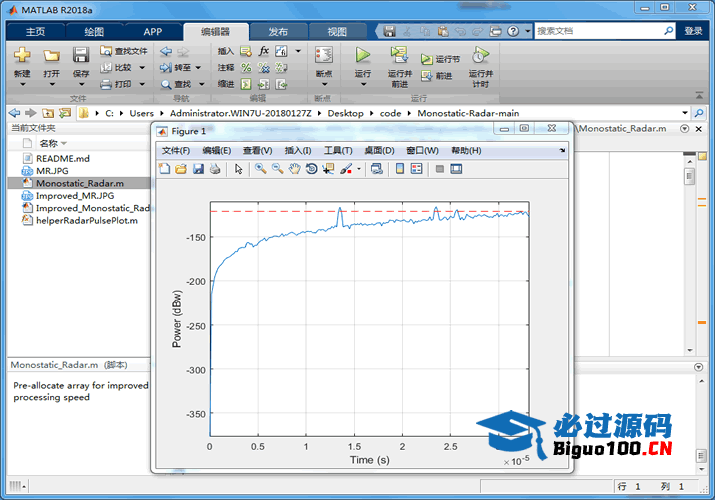Image resolution: width=715 pixels, height=500 pixels.
Task: Open the Compare (比较) dropdown arrow
Action: point(142,67)
